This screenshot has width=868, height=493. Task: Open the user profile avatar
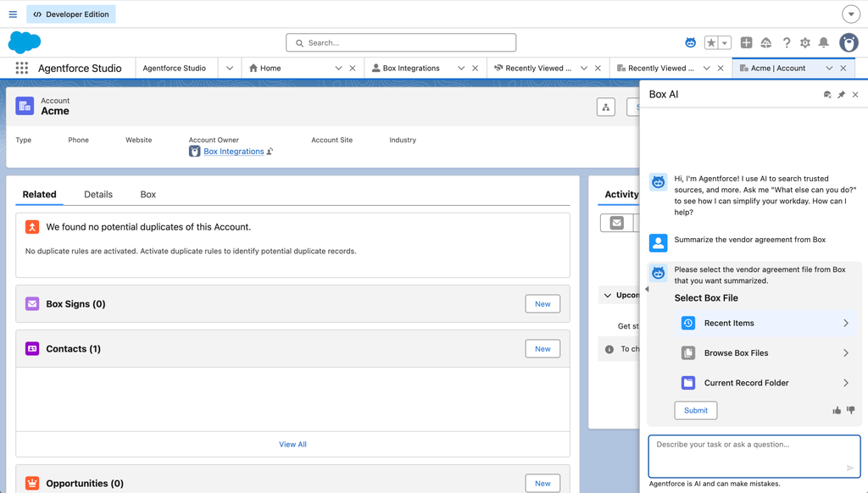(849, 42)
